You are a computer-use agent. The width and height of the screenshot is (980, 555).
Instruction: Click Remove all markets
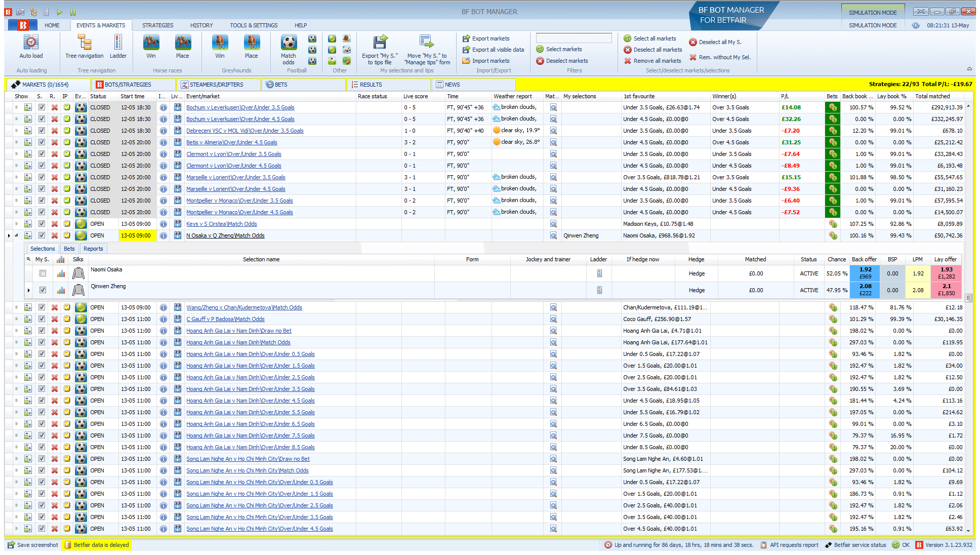652,61
